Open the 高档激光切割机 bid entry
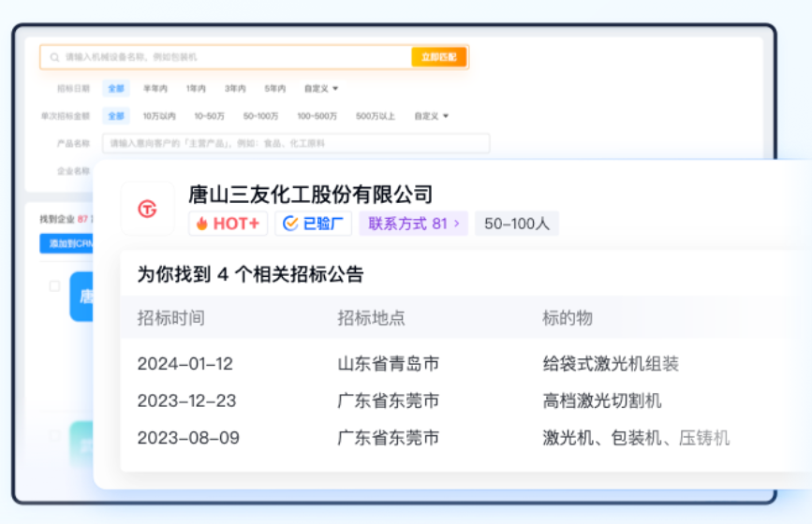 [601, 400]
